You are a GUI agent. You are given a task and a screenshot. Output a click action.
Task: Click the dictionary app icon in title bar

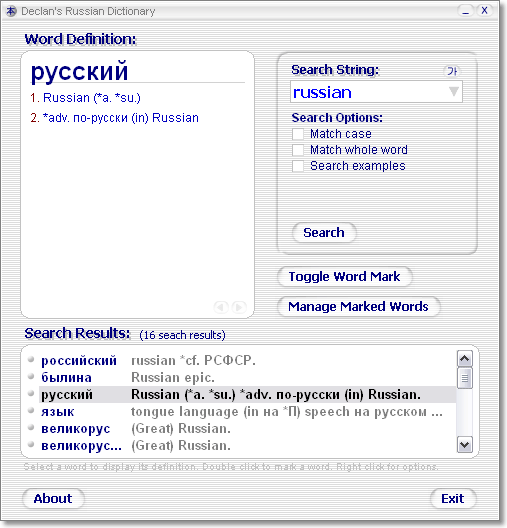11,11
